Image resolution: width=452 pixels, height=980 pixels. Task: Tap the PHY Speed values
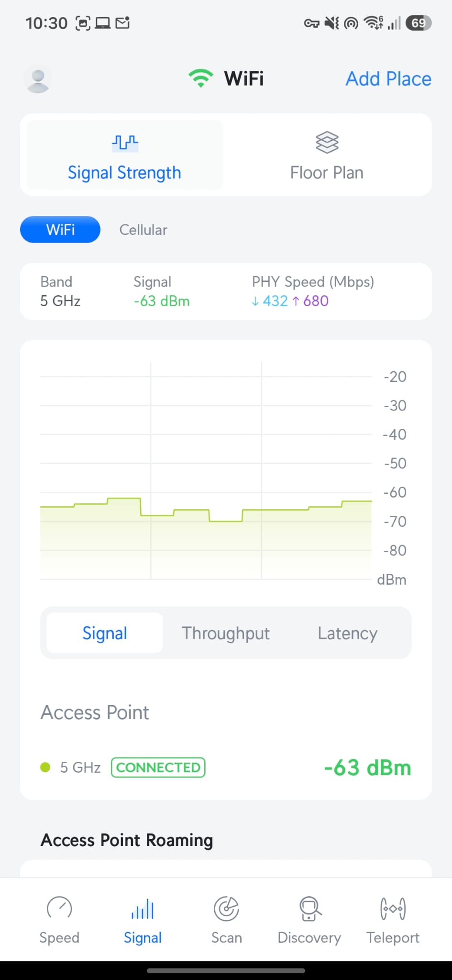[x=290, y=301]
